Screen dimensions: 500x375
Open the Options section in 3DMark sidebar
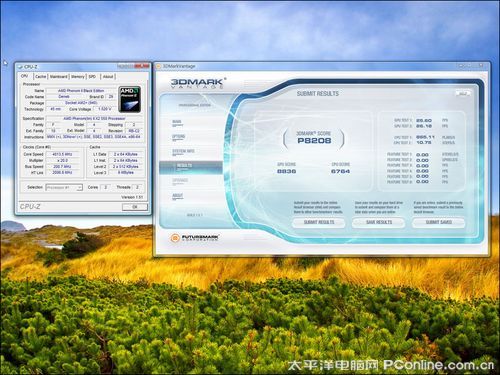178,137
